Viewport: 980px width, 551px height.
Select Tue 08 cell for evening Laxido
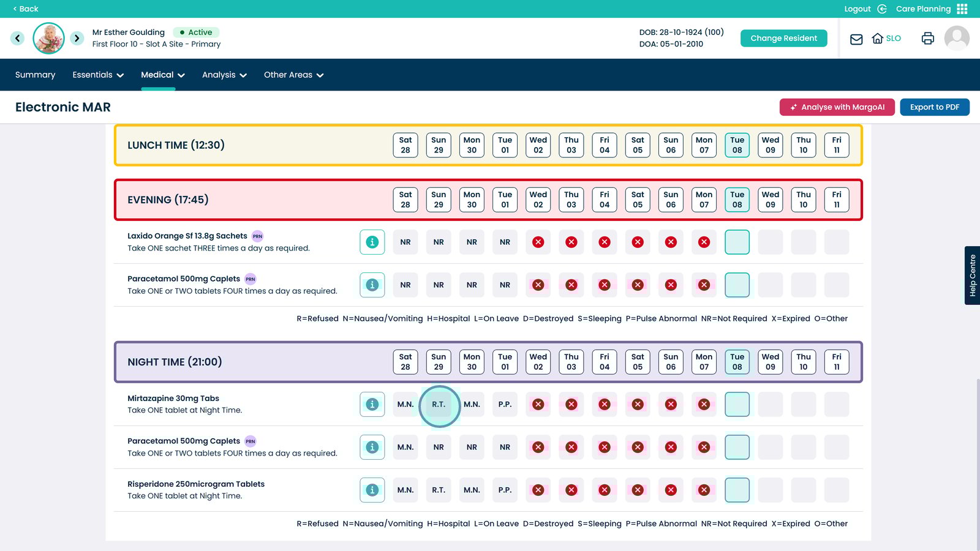(x=737, y=242)
